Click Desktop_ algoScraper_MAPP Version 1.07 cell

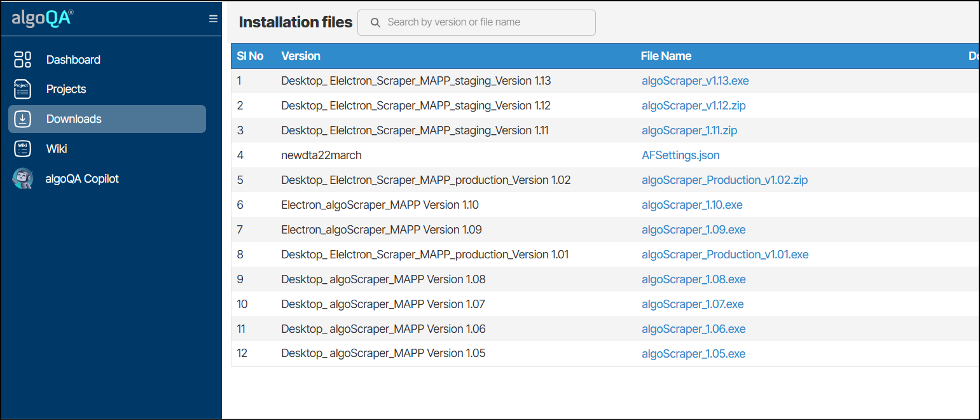pyautogui.click(x=383, y=304)
